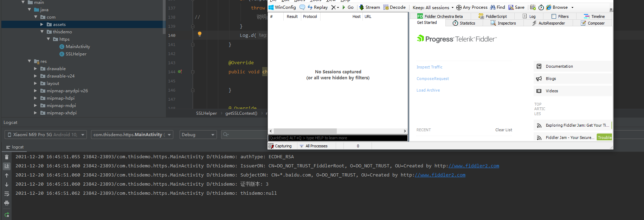
Task: Click Clear List under Recent
Action: (503, 130)
